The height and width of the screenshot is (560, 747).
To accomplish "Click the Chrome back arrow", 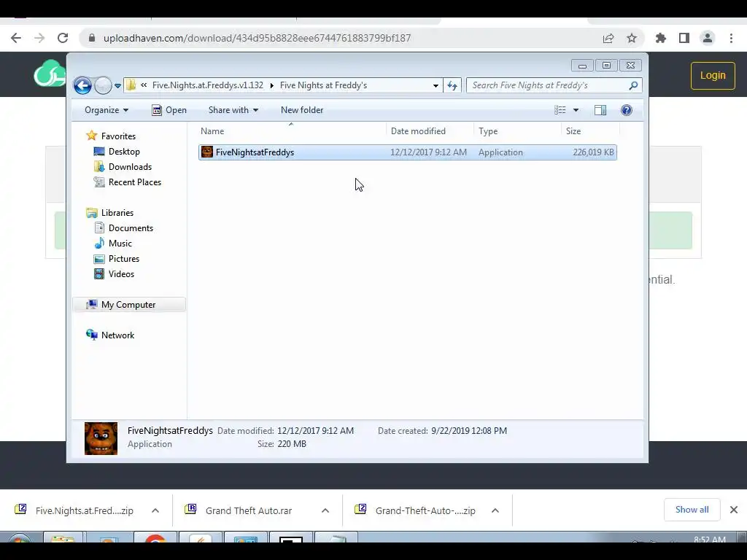I will (x=16, y=38).
